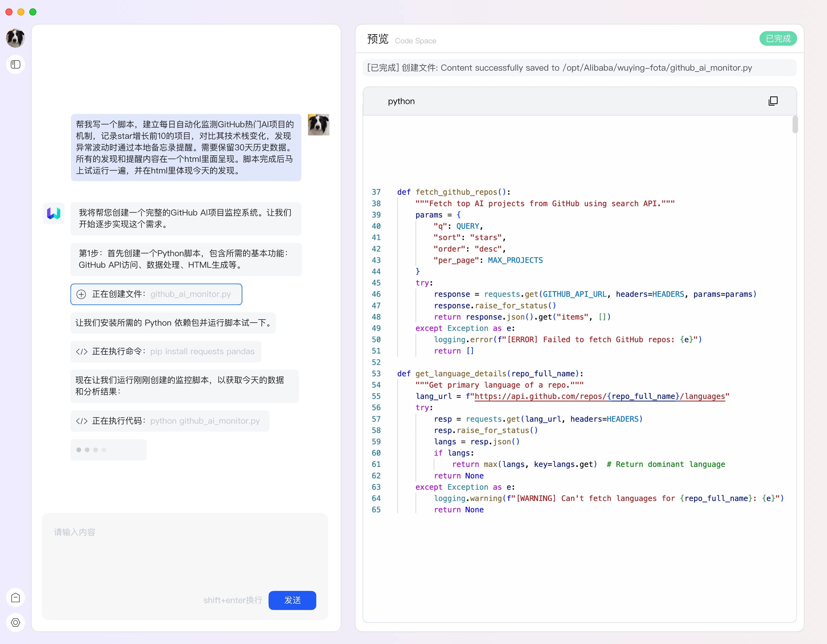Click the code icon beside 正在执行命令
Viewport: 827px width, 644px height.
click(82, 351)
